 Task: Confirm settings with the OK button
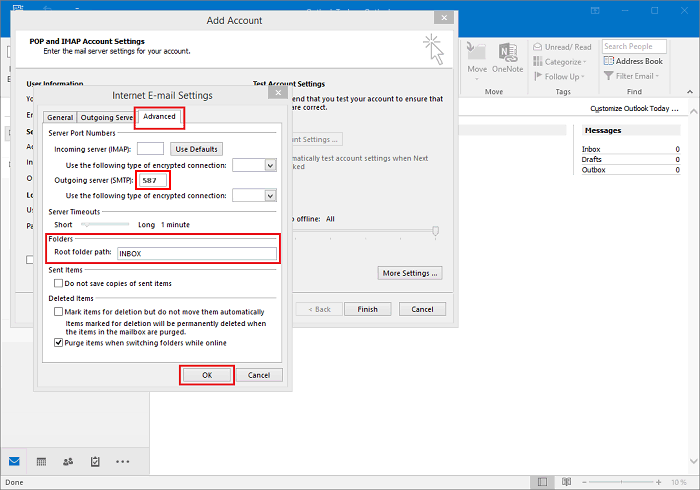[x=207, y=375]
